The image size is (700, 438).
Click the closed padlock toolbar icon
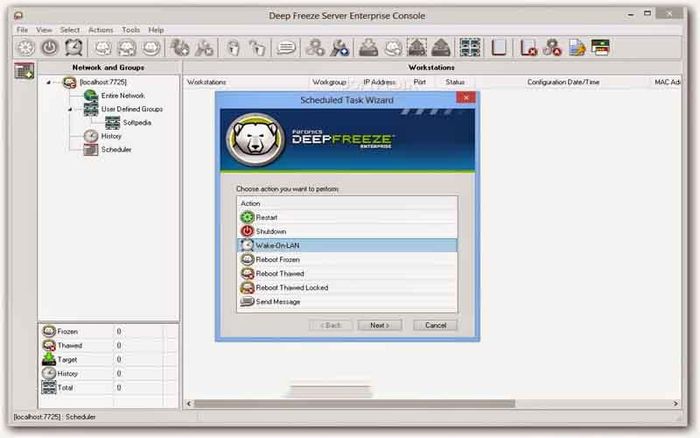pyautogui.click(x=233, y=48)
